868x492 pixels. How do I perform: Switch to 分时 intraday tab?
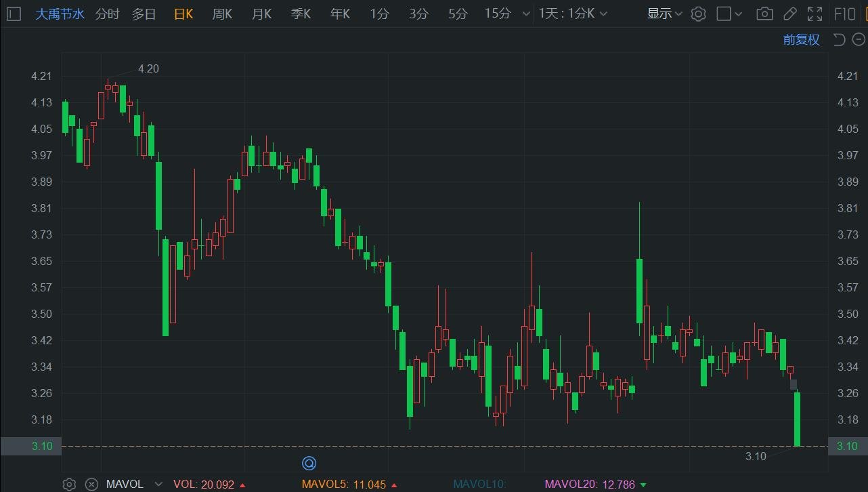[x=107, y=14]
